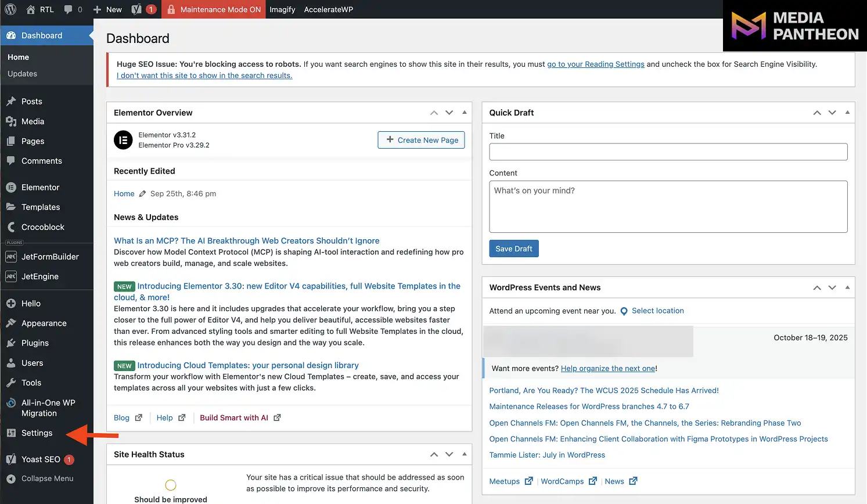Viewport: 867px width, 504px height.
Task: Click the Appearance brush icon
Action: pyautogui.click(x=11, y=323)
